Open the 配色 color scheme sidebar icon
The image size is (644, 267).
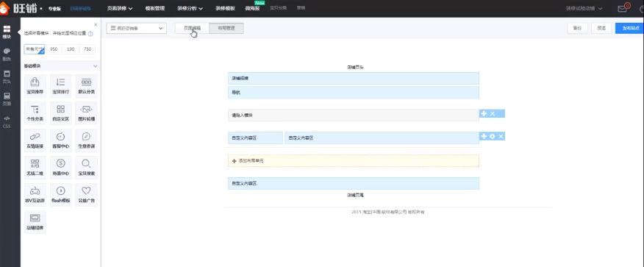click(7, 54)
